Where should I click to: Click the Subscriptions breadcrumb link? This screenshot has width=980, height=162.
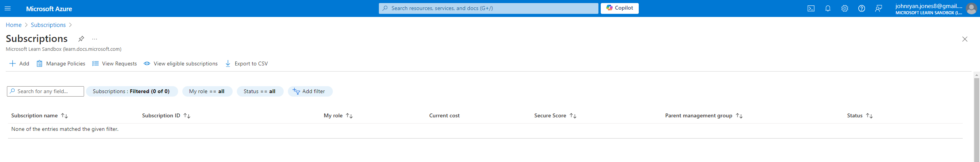(48, 25)
